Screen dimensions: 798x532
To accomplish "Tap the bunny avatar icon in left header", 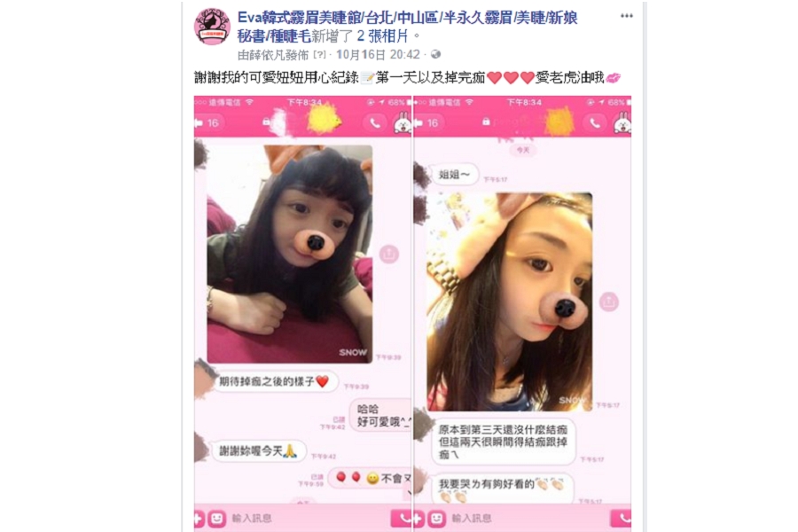I will pyautogui.click(x=402, y=122).
